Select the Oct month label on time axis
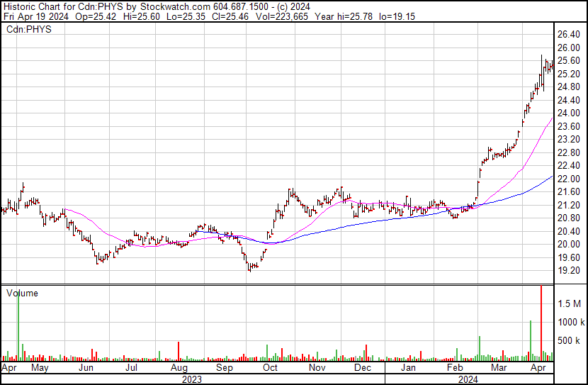Image resolution: width=588 pixels, height=385 pixels. coord(270,369)
